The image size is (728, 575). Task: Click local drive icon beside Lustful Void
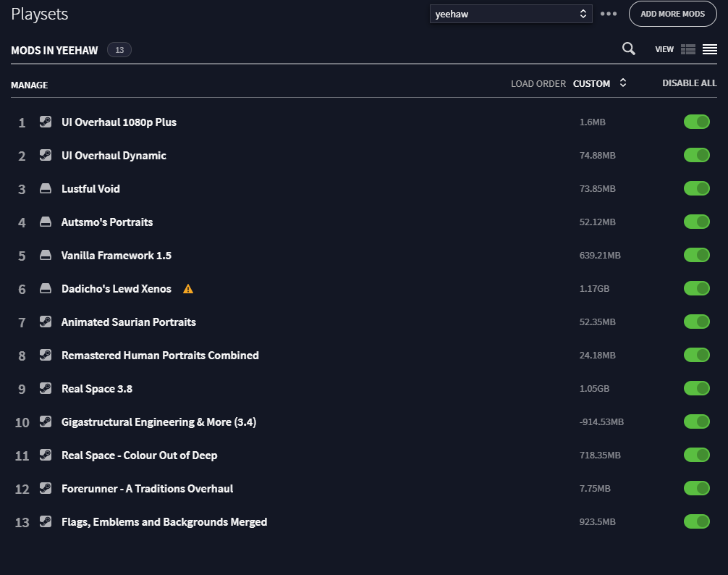click(46, 188)
